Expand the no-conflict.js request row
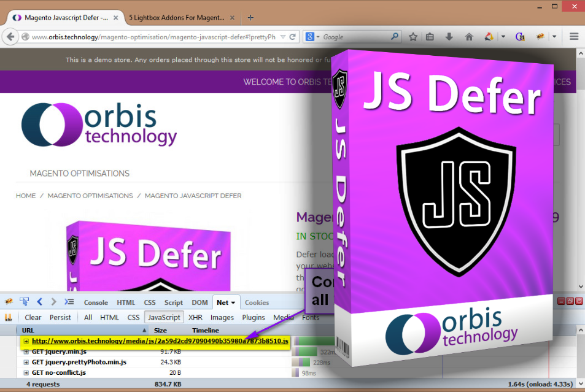This screenshot has height=392, width=585. [x=26, y=372]
